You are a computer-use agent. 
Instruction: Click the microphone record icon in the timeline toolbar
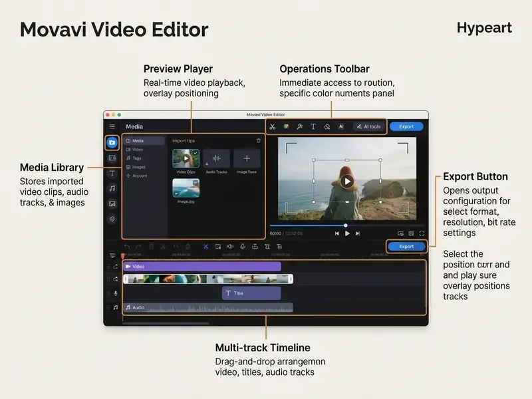(x=243, y=247)
